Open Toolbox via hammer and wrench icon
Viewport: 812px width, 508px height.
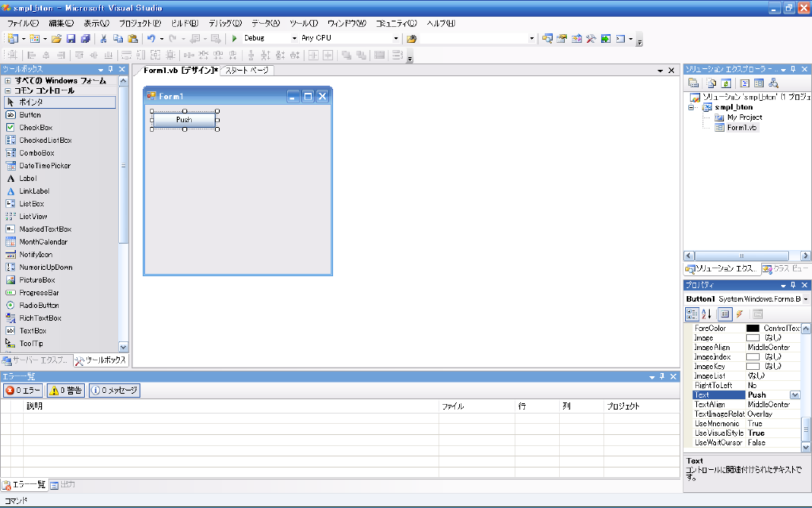(x=591, y=38)
